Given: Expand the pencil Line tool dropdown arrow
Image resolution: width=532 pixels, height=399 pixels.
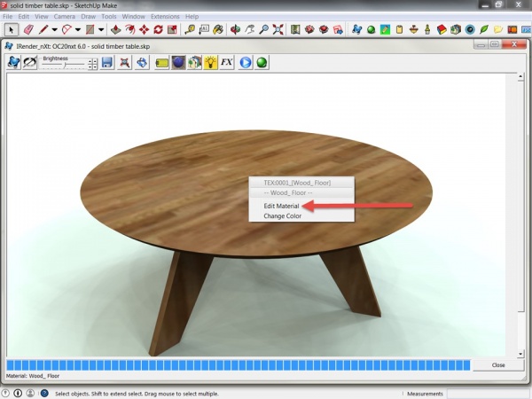Looking at the screenshot, I should click(x=54, y=29).
